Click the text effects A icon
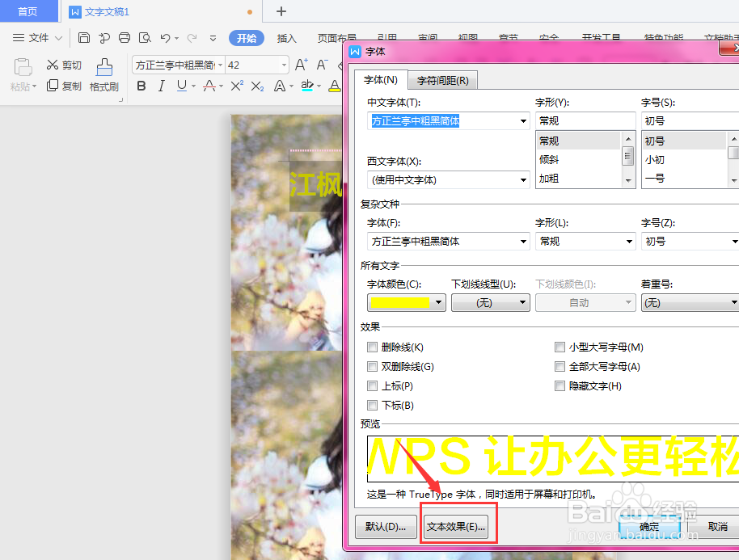The height and width of the screenshot is (560, 739). (x=280, y=86)
